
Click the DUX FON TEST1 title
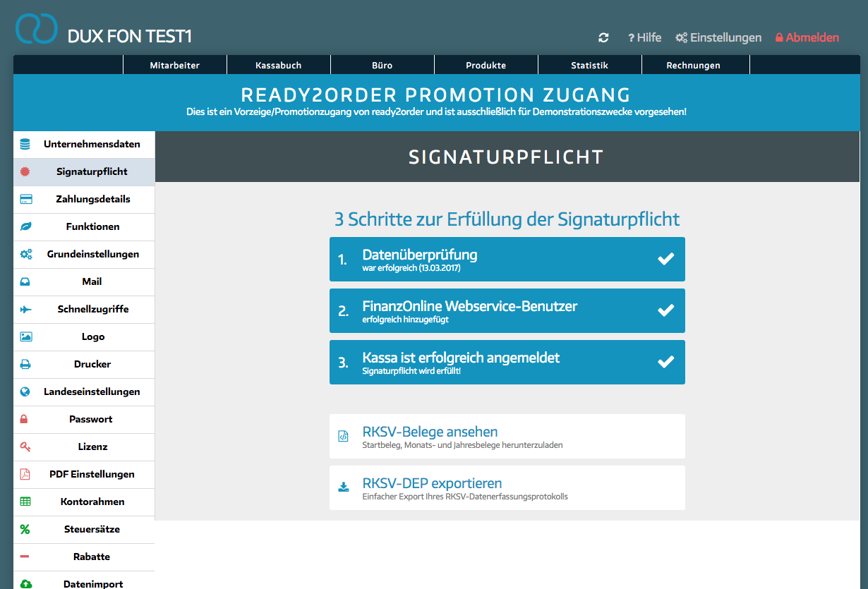[x=130, y=36]
